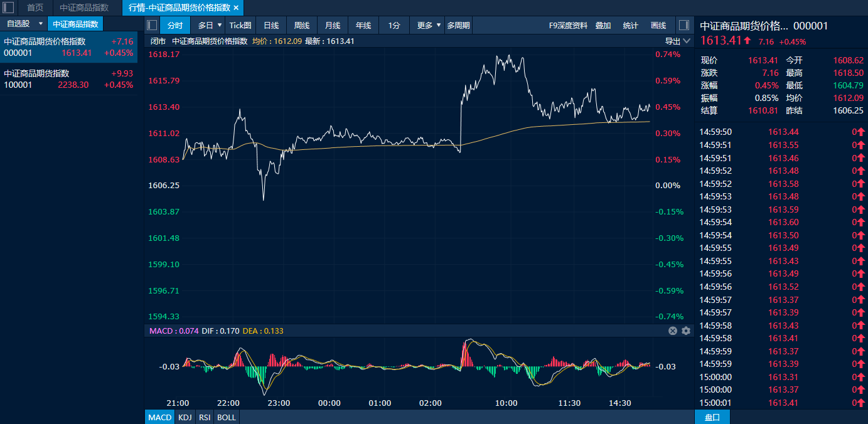Image resolution: width=868 pixels, height=424 pixels.
Task: Close the MACD indicator panel
Action: pos(673,331)
